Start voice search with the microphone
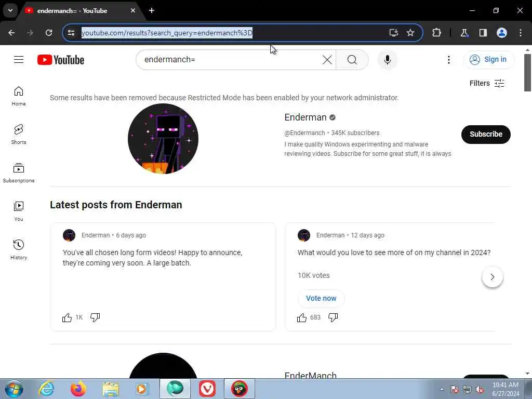Image resolution: width=532 pixels, height=399 pixels. (387, 60)
